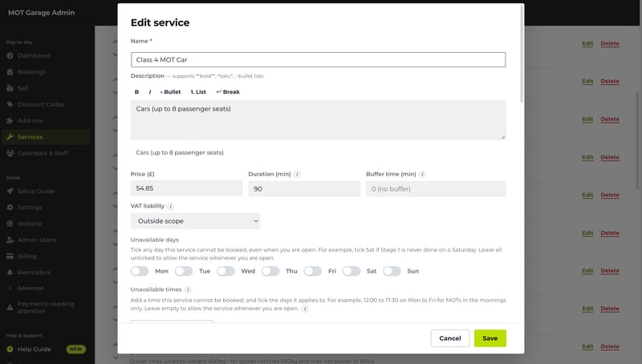
Task: Save the edited service
Action: click(x=490, y=338)
